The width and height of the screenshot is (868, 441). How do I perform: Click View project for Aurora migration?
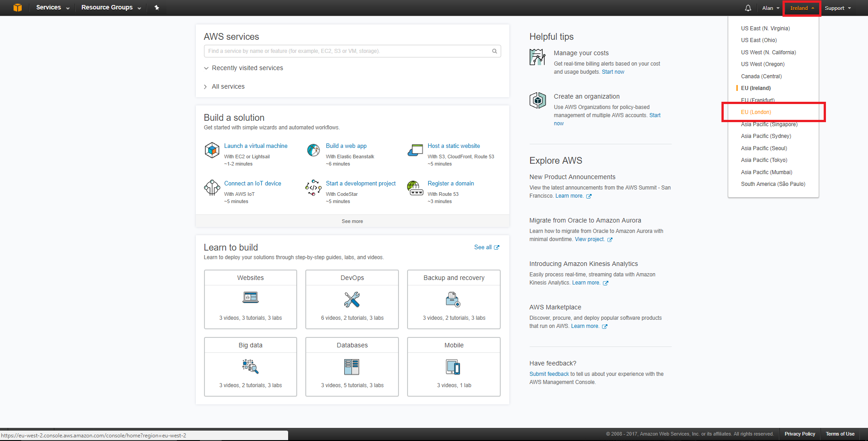pos(589,239)
